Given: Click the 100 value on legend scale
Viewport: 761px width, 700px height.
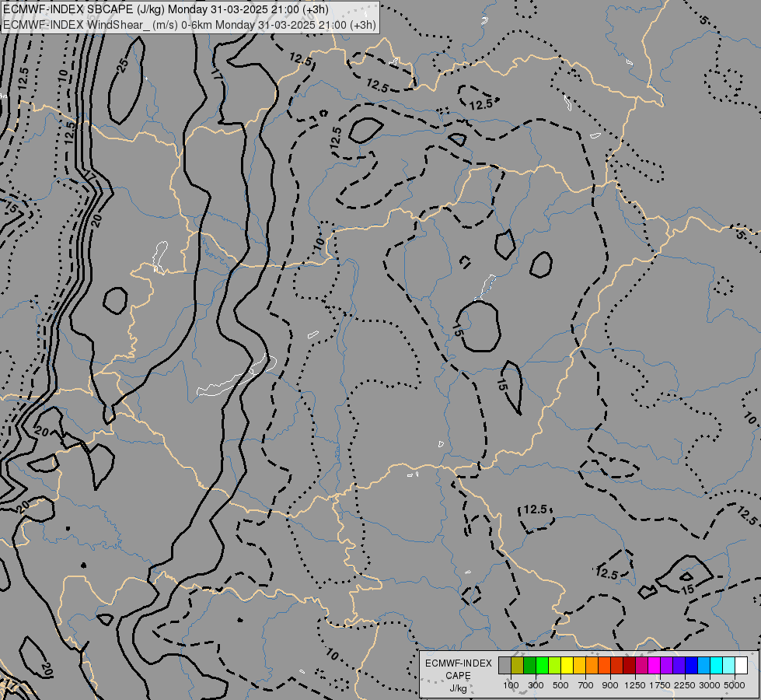Looking at the screenshot, I should (511, 685).
